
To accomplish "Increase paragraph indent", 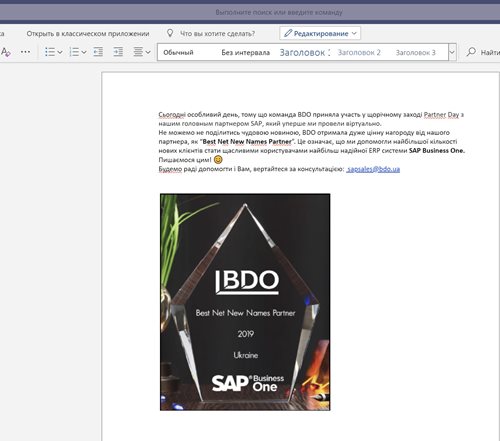I will click(x=118, y=52).
